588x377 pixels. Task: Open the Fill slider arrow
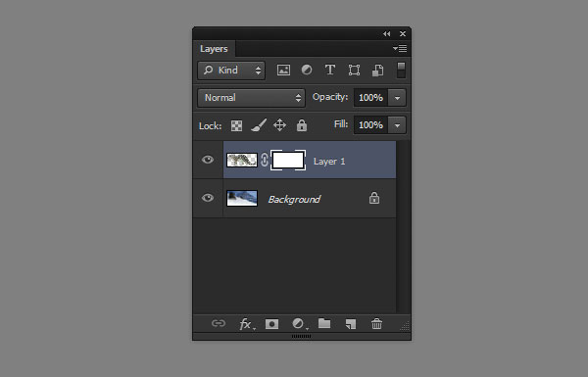coord(397,125)
